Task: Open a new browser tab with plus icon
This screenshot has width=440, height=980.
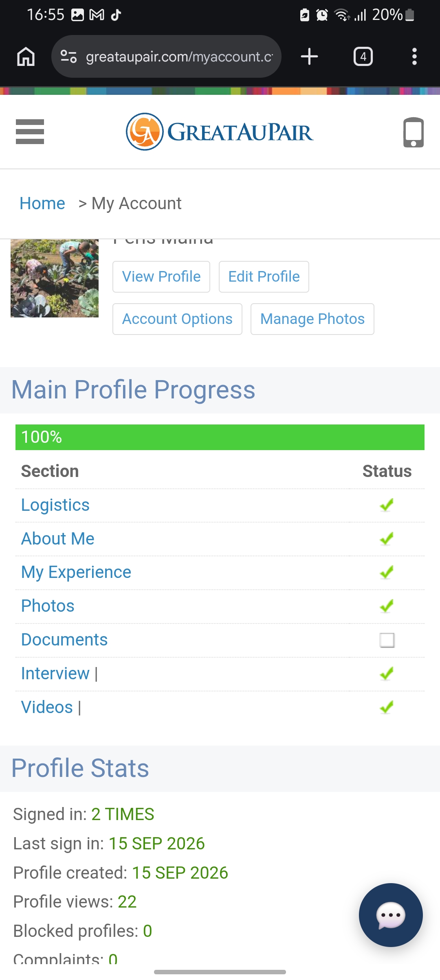Action: pyautogui.click(x=309, y=57)
